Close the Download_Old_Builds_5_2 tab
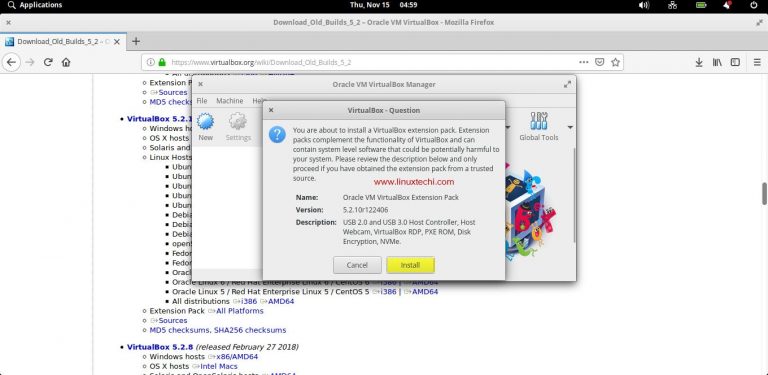 tap(117, 42)
